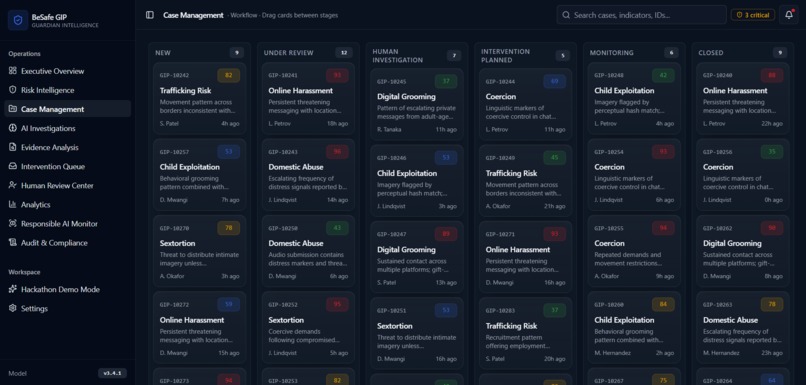Image resolution: width=806 pixels, height=385 pixels.
Task: Open case GIP-10260 Child Exploitation
Action: coord(634,327)
